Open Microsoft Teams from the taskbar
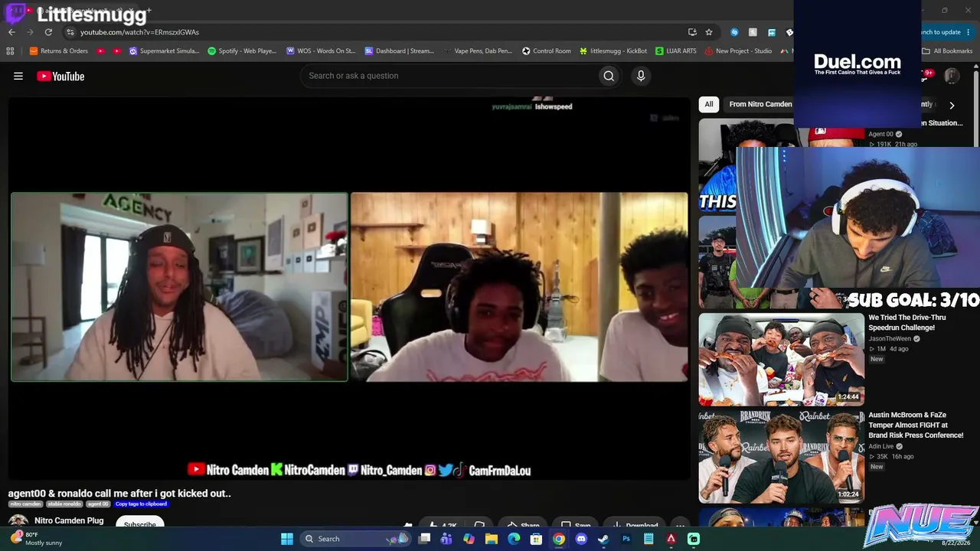 pyautogui.click(x=446, y=539)
